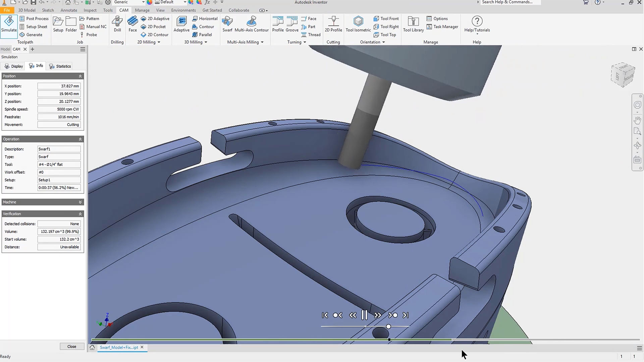The image size is (644, 362).
Task: Click the 3D Adaptive milling icon
Action: pyautogui.click(x=181, y=24)
